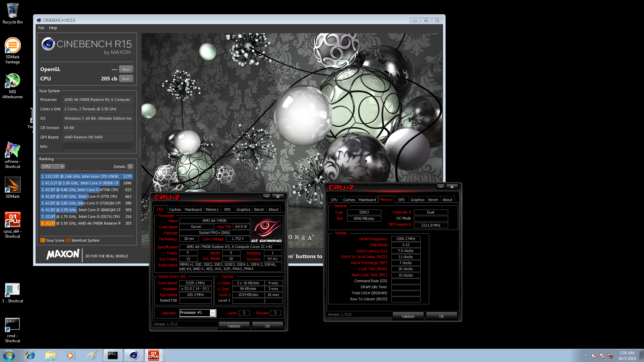
Task: Open the '1 - Shortcut' desktop icon
Action: pyautogui.click(x=13, y=293)
